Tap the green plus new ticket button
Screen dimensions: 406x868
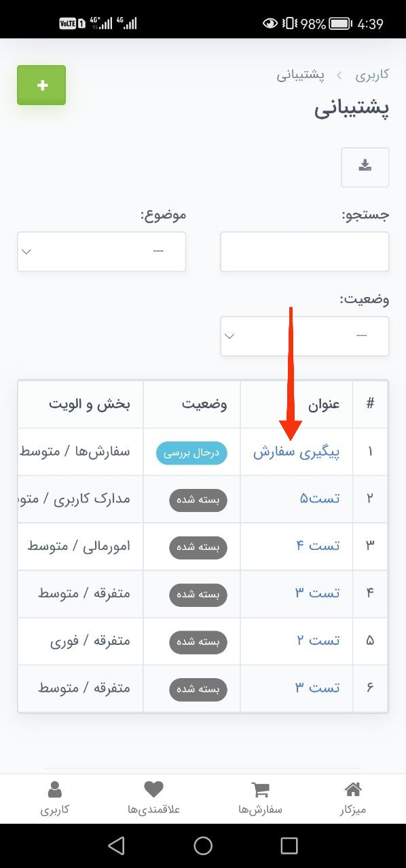[x=41, y=85]
